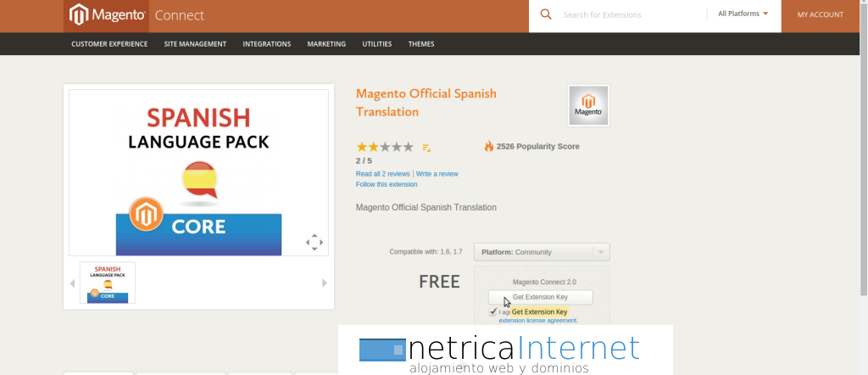Open the Marketing menu
This screenshot has height=375, width=868.
326,44
